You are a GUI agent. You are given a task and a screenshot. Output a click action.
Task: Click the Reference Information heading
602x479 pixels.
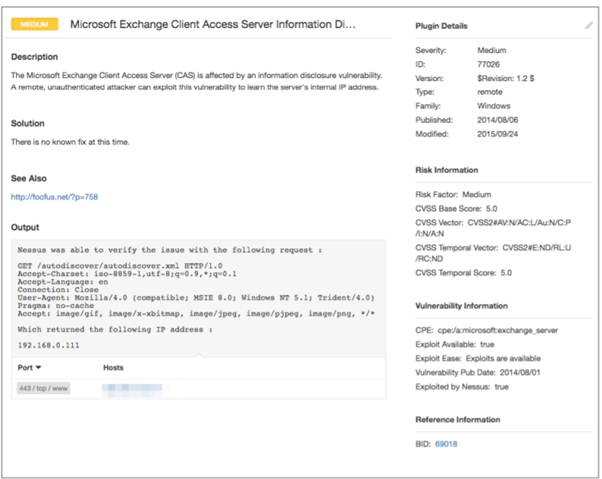click(x=459, y=420)
